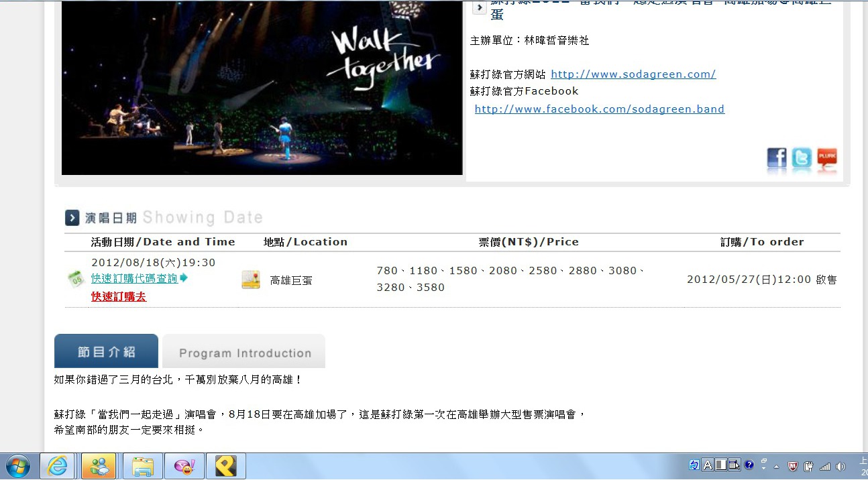Click the red 快速訂購去 link

(x=119, y=296)
